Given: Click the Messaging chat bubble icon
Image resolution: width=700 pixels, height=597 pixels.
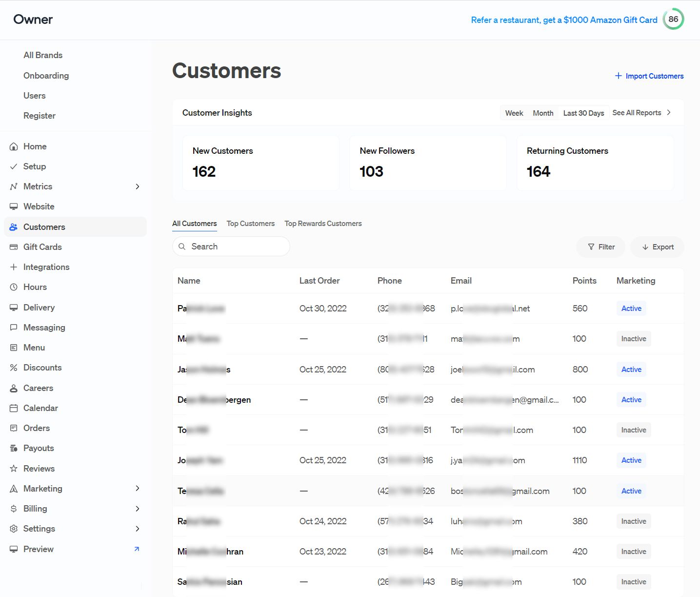Looking at the screenshot, I should tap(14, 328).
